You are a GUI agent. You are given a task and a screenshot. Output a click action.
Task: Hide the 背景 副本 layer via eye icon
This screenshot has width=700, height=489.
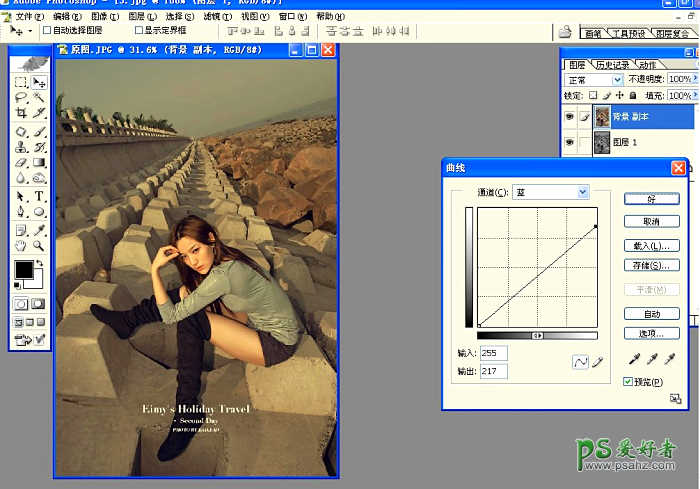pyautogui.click(x=569, y=117)
